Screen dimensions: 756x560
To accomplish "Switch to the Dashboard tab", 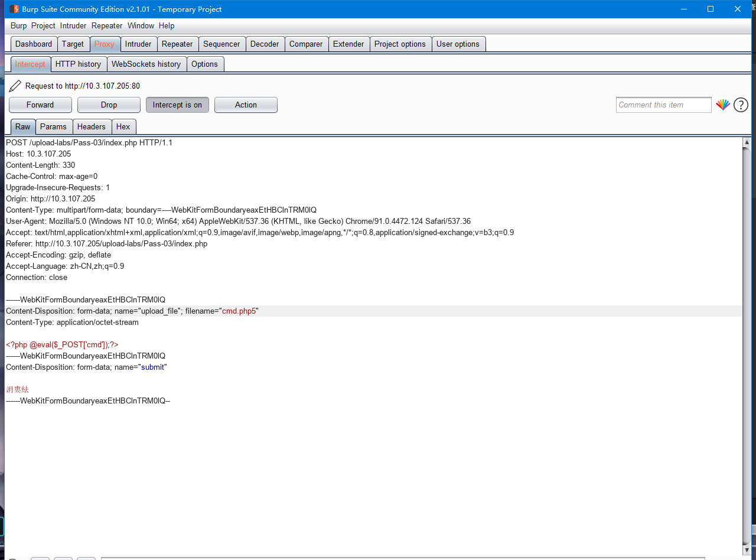I will [34, 44].
